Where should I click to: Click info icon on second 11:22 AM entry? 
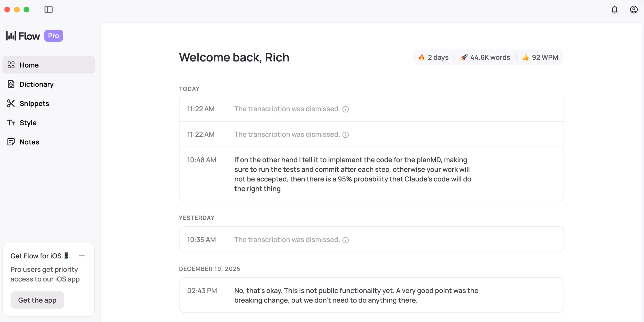pyautogui.click(x=346, y=135)
